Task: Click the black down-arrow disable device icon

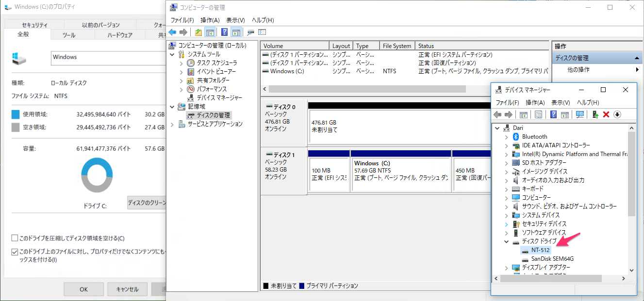Action: click(x=617, y=114)
